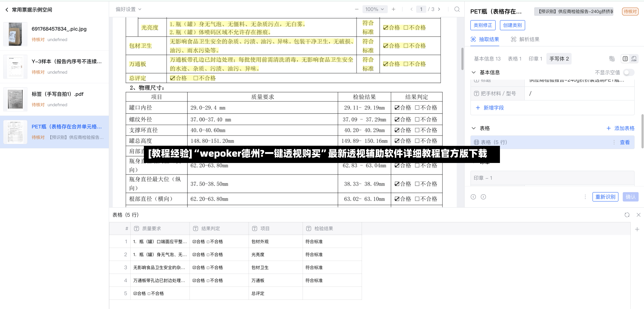644x309 pixels.
Task: Click the table grid icon of 表格 (5 行)
Action: click(477, 142)
